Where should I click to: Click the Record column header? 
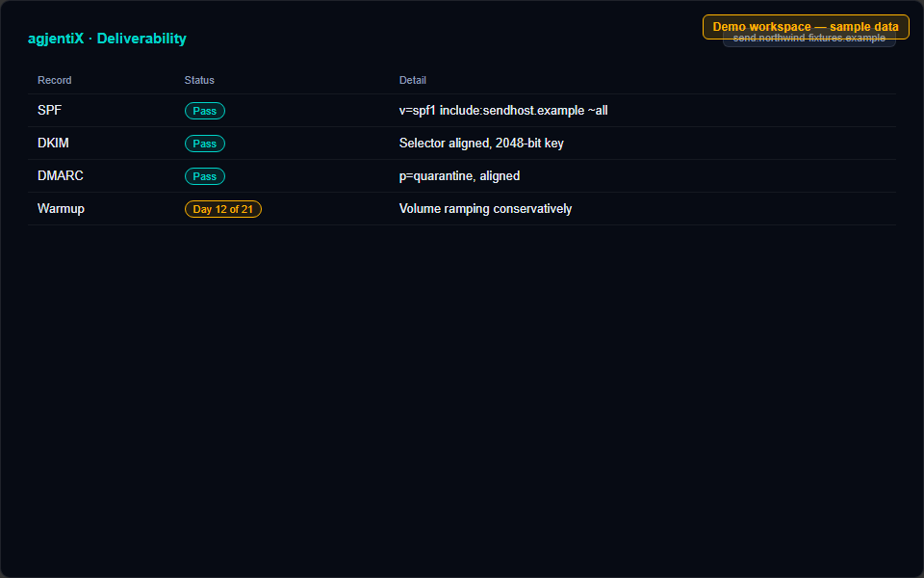54,80
